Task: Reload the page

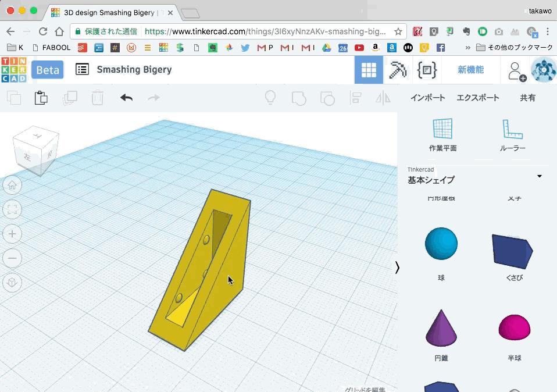Action: pyautogui.click(x=43, y=31)
